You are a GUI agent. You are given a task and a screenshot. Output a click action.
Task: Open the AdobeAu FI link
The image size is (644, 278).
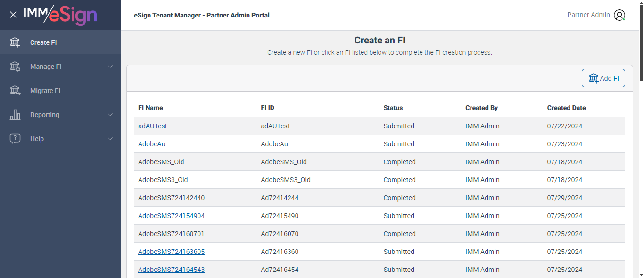pyautogui.click(x=151, y=144)
